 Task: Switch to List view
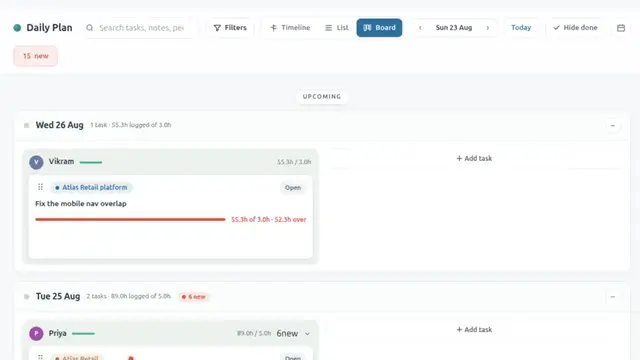[x=337, y=28]
